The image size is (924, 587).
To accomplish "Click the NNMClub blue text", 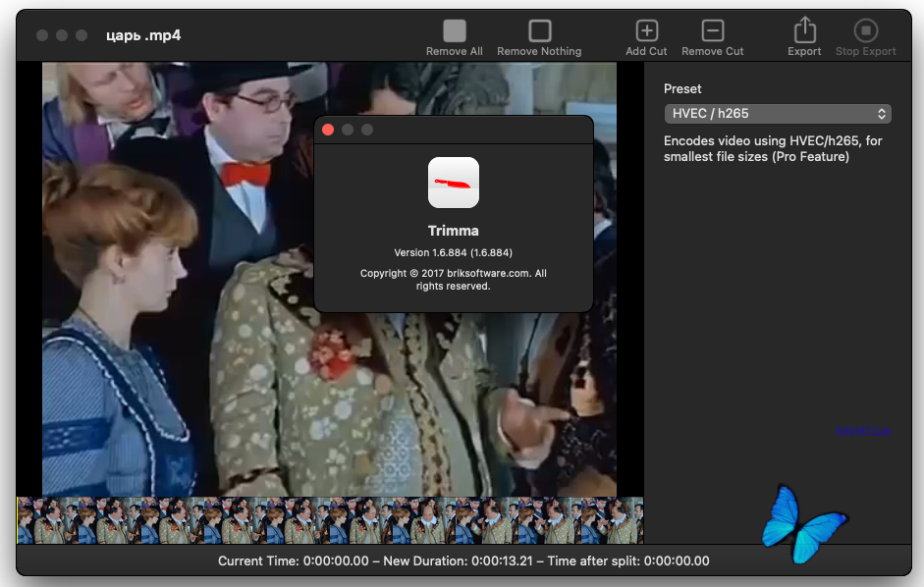I will [863, 431].
